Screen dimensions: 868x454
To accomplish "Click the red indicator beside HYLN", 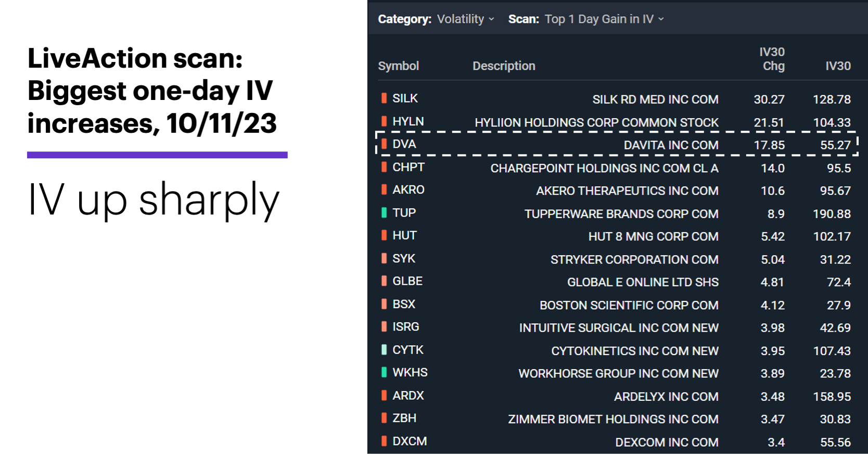I will tap(384, 121).
